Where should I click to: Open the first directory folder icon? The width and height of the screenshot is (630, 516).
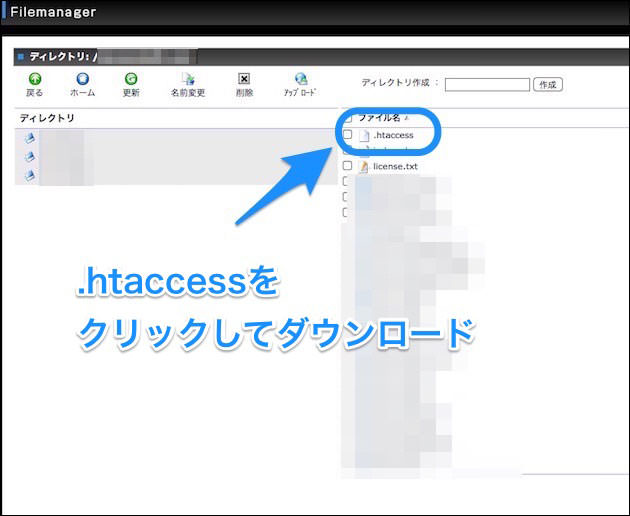30,139
